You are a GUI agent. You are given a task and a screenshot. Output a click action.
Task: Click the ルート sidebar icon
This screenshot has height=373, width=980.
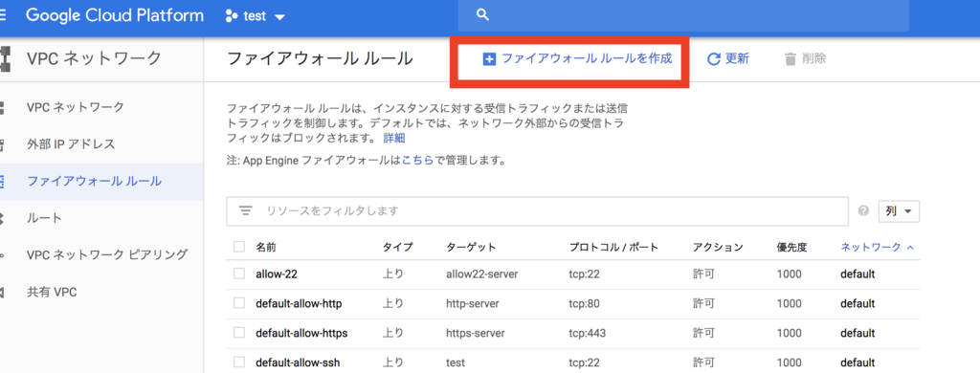pyautogui.click(x=2, y=218)
